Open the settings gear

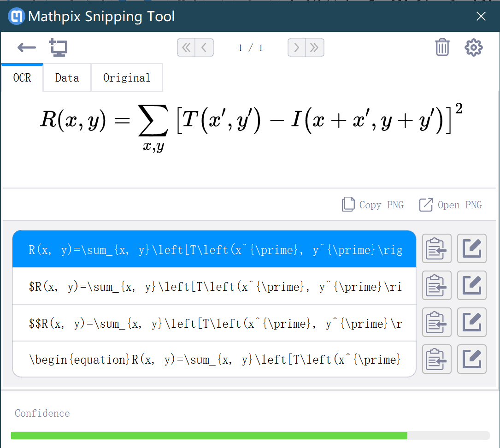pos(473,47)
